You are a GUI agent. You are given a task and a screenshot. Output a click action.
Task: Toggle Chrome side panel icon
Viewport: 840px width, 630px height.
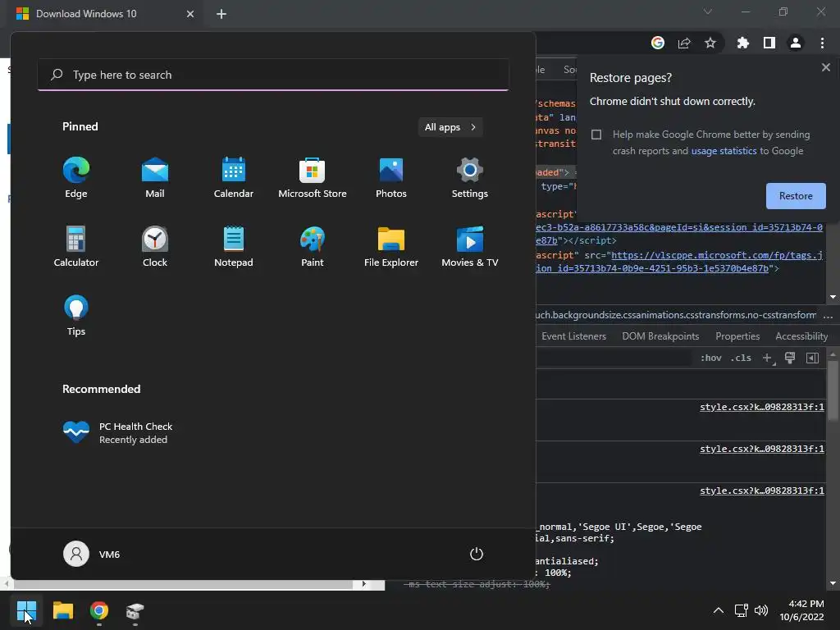tap(769, 43)
